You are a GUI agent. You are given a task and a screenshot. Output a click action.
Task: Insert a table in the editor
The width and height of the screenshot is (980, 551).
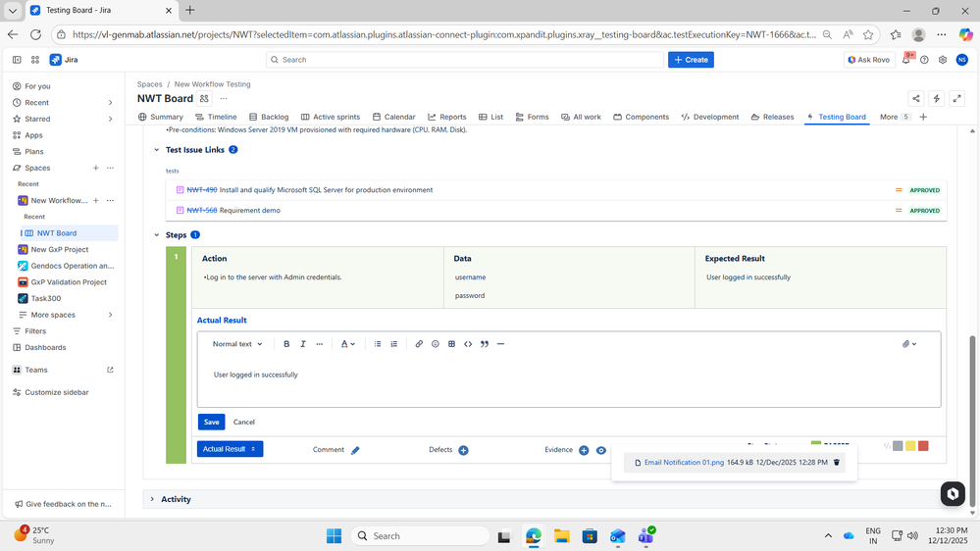point(451,344)
